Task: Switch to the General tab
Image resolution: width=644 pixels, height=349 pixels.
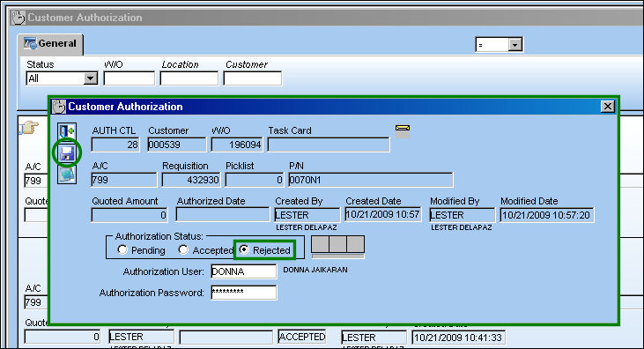Action: point(50,43)
